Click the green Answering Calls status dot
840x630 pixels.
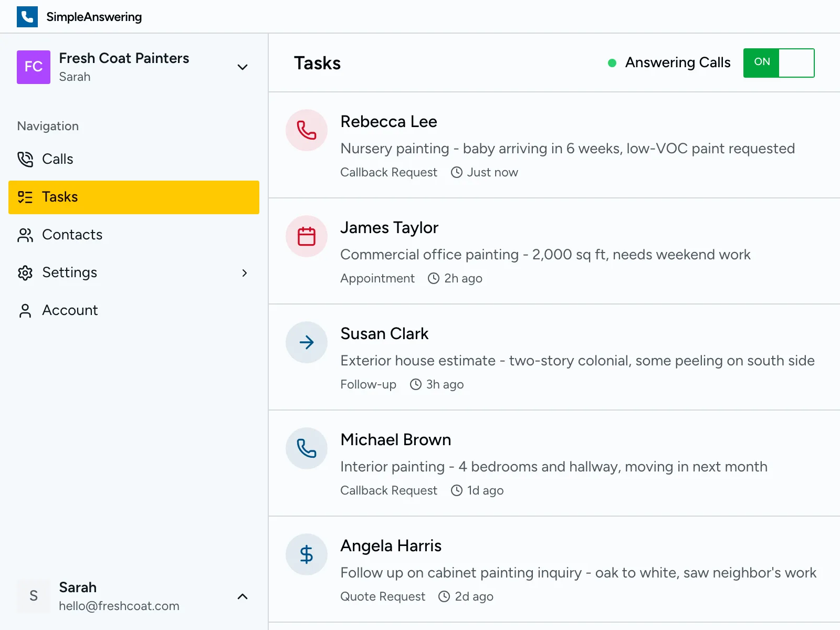[612, 62]
